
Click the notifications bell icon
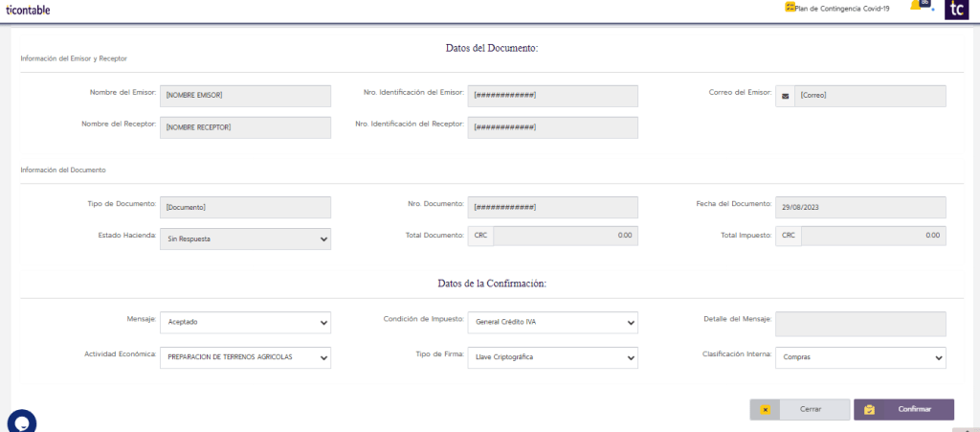pyautogui.click(x=917, y=7)
